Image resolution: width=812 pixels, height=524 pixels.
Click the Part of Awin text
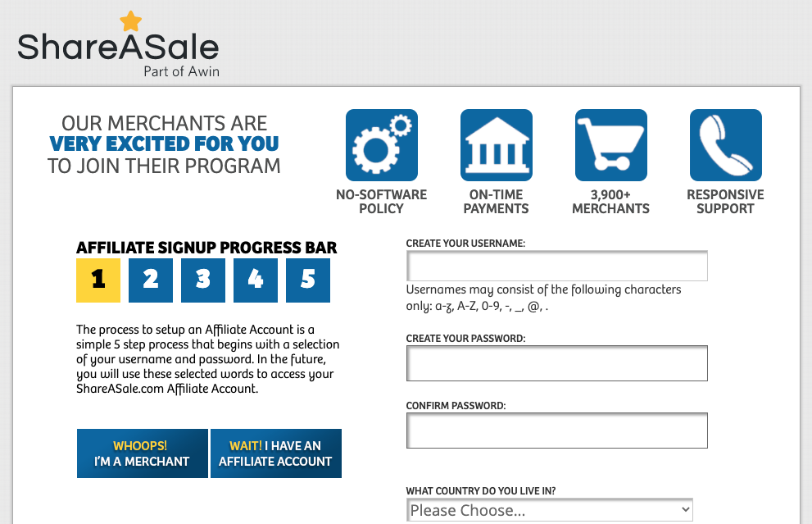click(x=181, y=71)
